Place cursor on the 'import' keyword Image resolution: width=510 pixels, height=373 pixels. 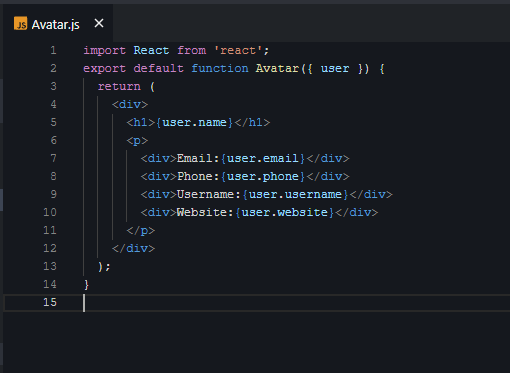[104, 51]
